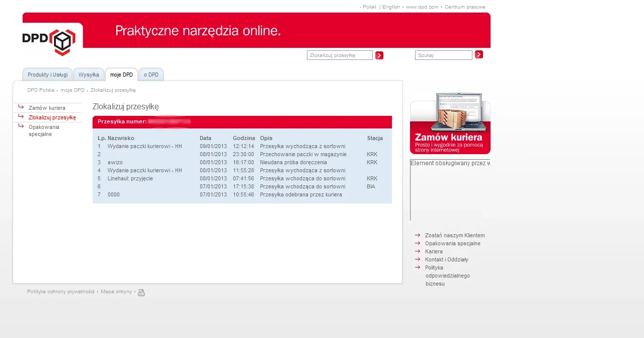This screenshot has width=644, height=338.
Task: Focus the Zlokalizuj przesyłkę input field
Action: click(x=340, y=55)
